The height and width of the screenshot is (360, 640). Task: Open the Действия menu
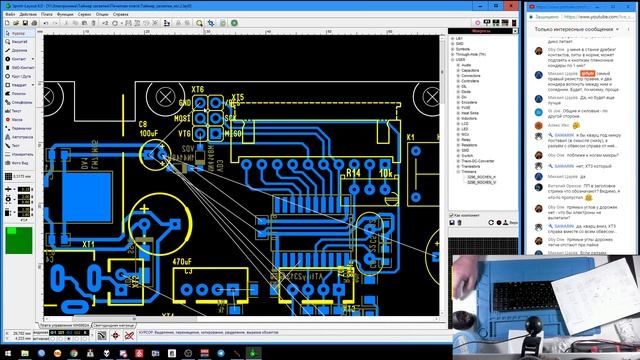click(28, 14)
